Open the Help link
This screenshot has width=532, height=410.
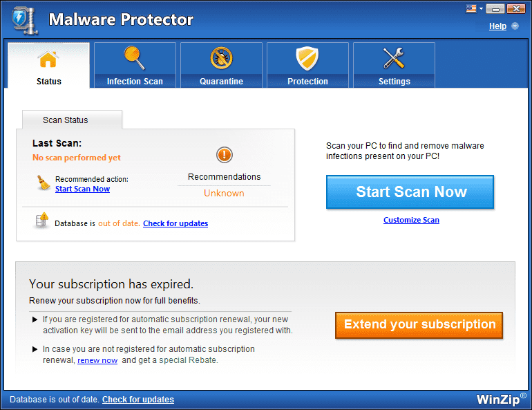[x=497, y=26]
